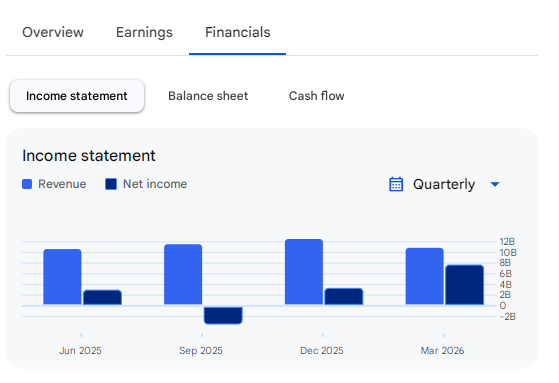Select the Financials tab

238,32
